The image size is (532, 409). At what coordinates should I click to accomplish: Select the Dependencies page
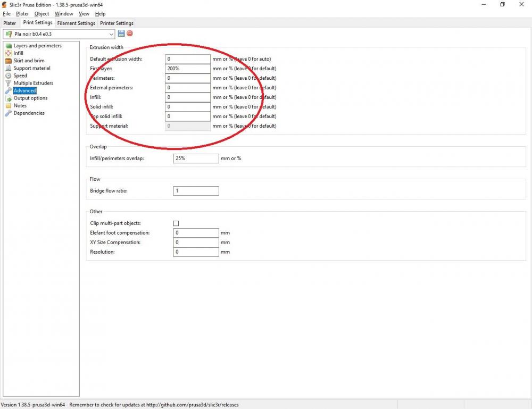click(x=29, y=113)
